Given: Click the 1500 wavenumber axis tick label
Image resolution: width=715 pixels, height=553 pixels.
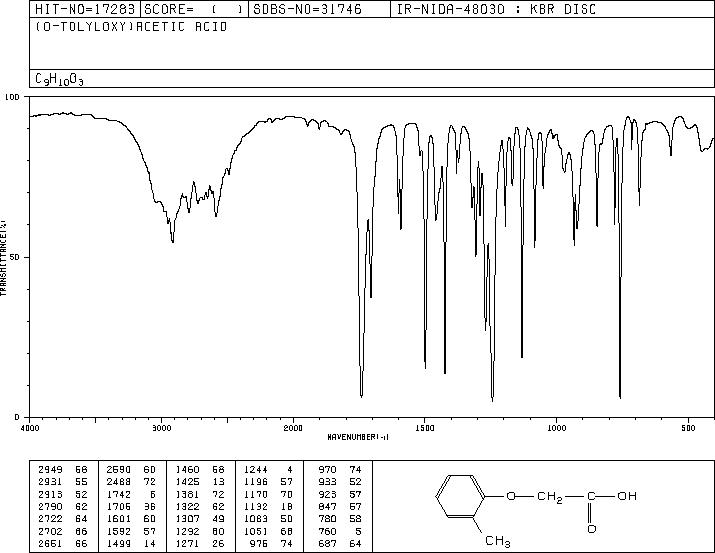Looking at the screenshot, I should tap(425, 428).
